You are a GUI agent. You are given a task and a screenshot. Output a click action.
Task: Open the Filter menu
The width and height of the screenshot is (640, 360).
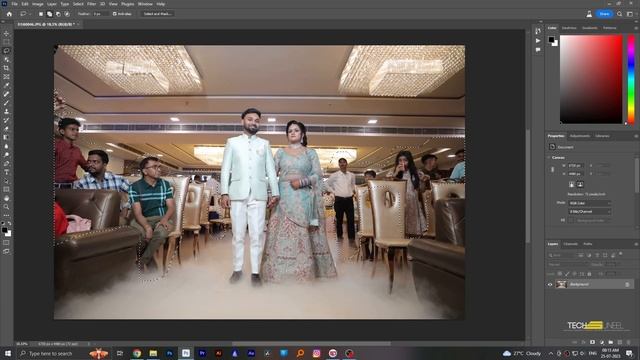pyautogui.click(x=91, y=4)
